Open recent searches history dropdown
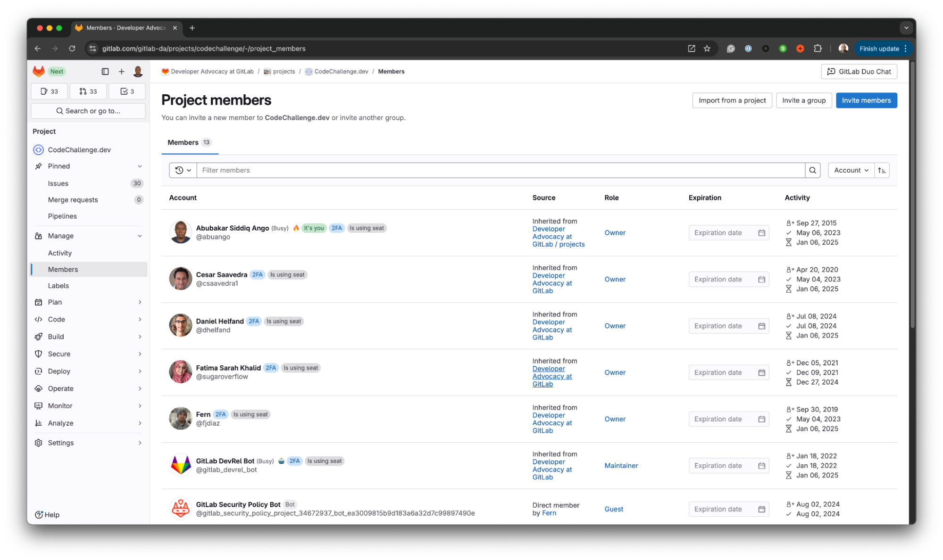 point(183,170)
